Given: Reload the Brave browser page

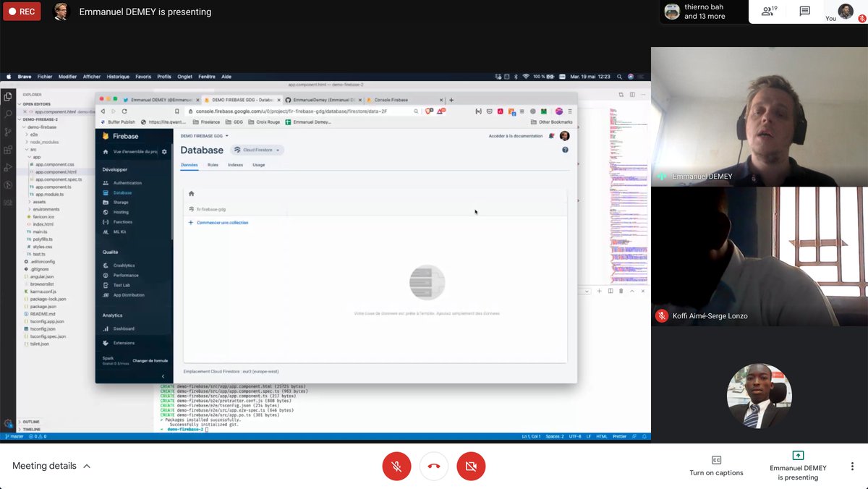Looking at the screenshot, I should (124, 111).
